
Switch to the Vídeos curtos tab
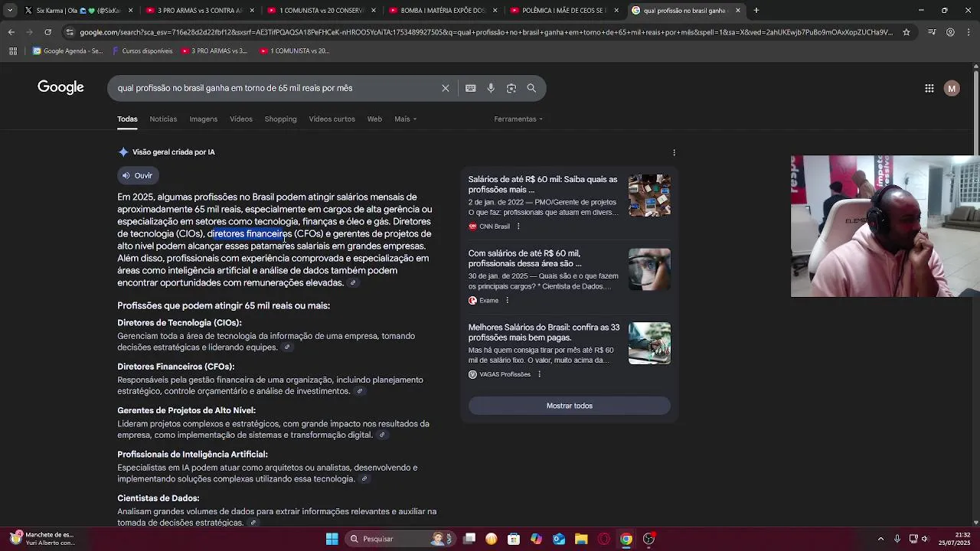click(332, 119)
